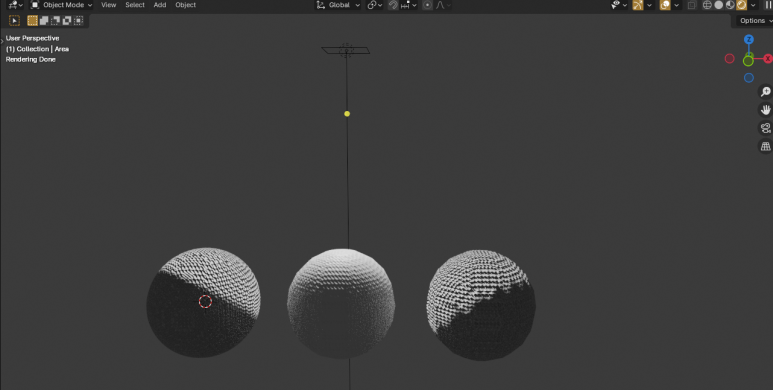This screenshot has height=390, width=773.
Task: Open Global transform orientation dropdown
Action: (x=338, y=5)
